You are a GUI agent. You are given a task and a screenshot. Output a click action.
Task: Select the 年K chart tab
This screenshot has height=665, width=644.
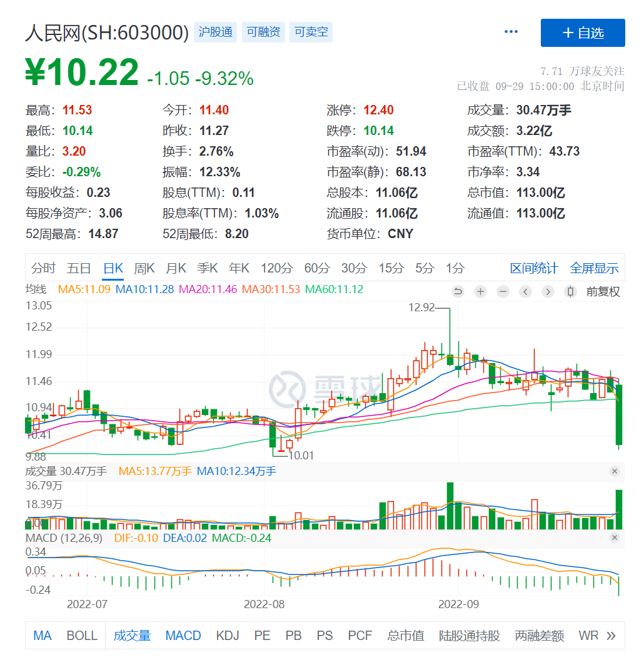click(239, 268)
